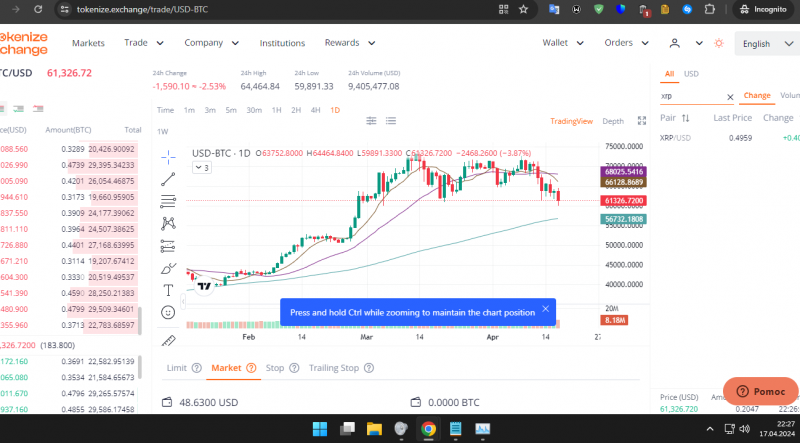
Task: Select the 4H time interval
Action: click(315, 110)
